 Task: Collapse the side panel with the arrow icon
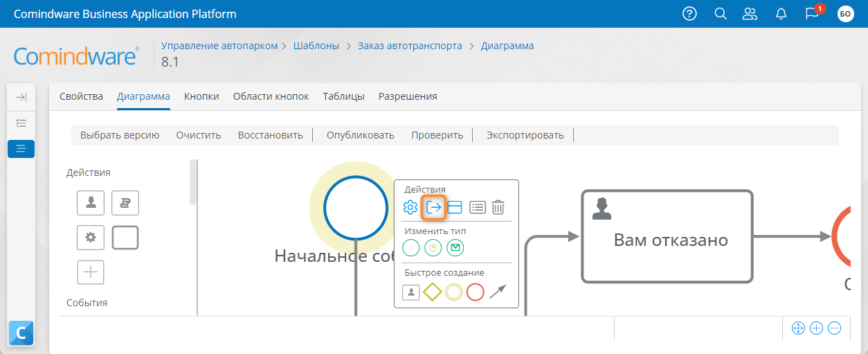[21, 98]
